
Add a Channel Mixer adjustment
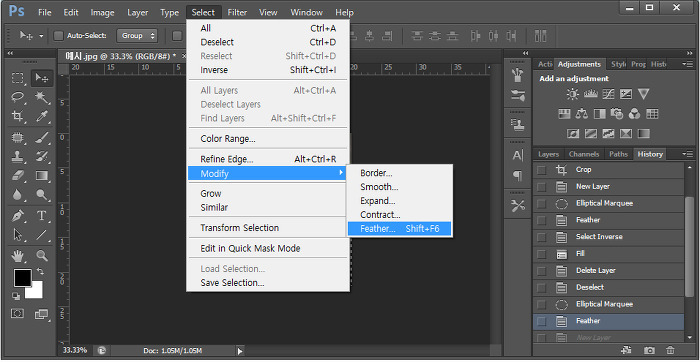click(x=634, y=114)
